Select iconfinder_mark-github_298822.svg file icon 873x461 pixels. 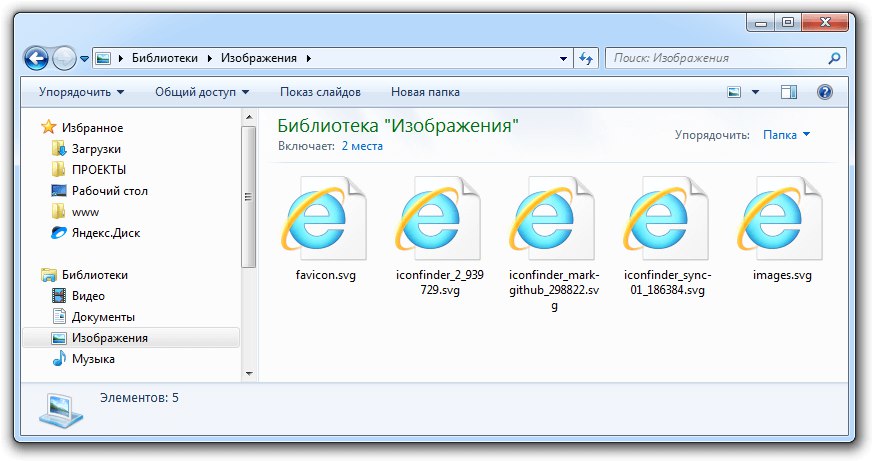(x=553, y=218)
